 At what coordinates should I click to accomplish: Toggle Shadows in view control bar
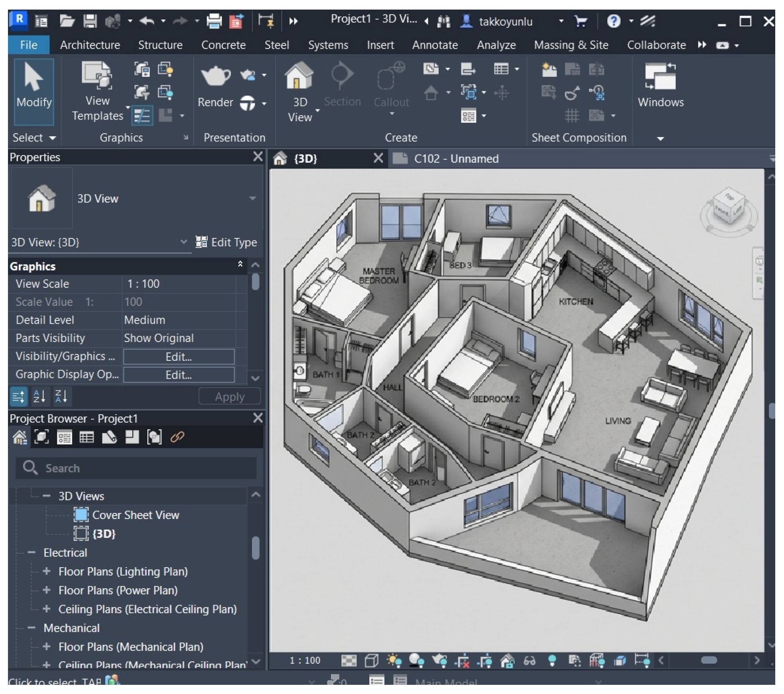pos(416,661)
